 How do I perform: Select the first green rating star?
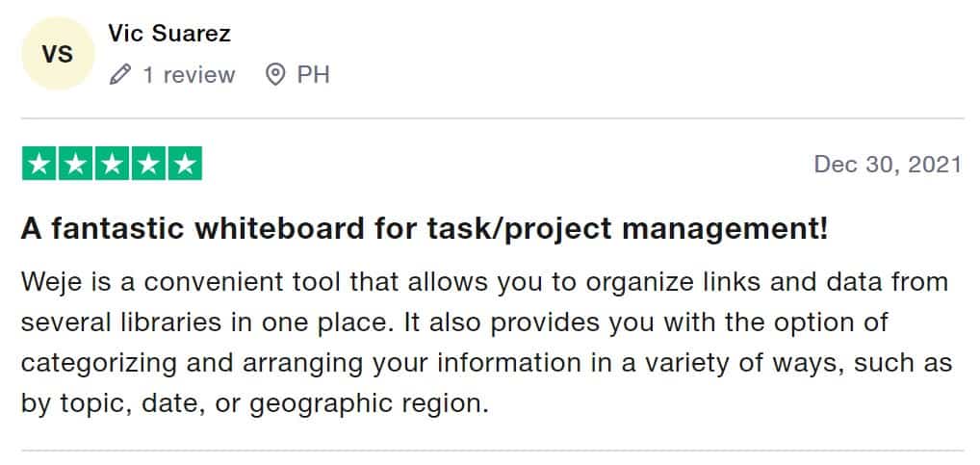39,164
